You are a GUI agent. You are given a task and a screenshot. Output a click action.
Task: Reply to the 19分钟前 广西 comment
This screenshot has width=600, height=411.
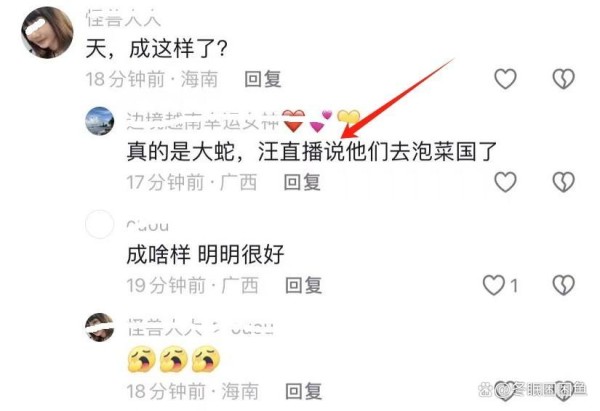click(x=304, y=285)
